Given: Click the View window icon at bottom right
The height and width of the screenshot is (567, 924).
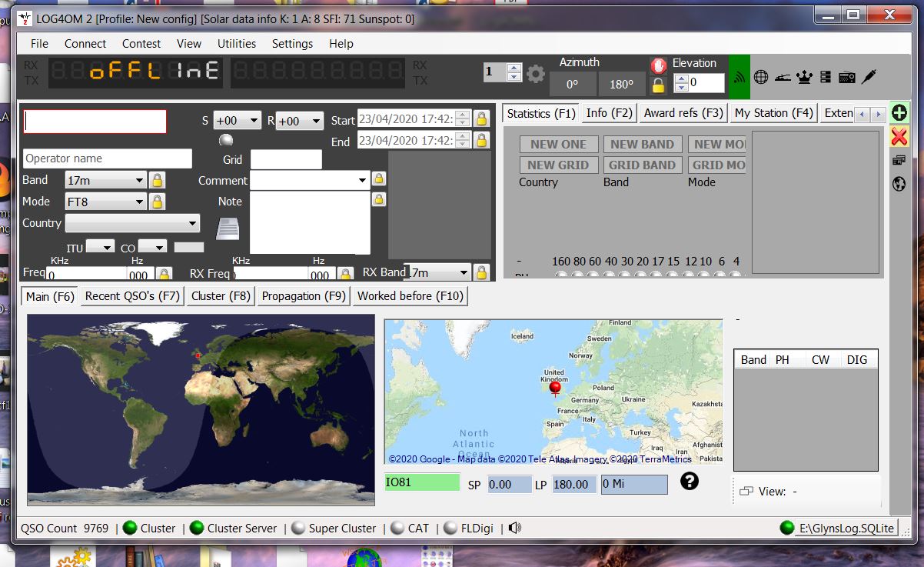Looking at the screenshot, I should coord(745,491).
